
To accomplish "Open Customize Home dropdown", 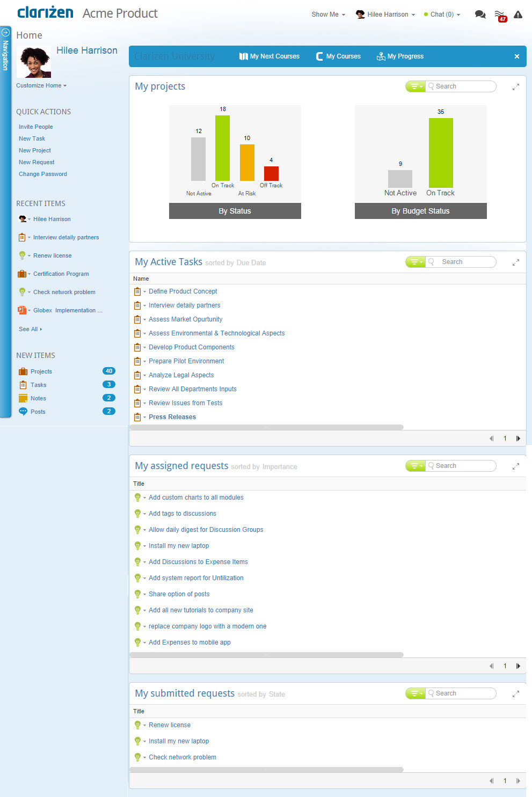I will click(41, 85).
